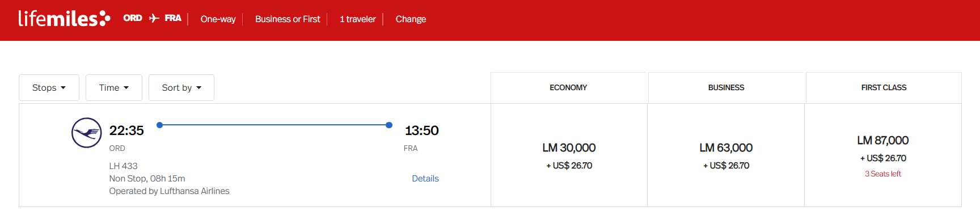
Task: Open flight Details link
Action: pyautogui.click(x=425, y=178)
